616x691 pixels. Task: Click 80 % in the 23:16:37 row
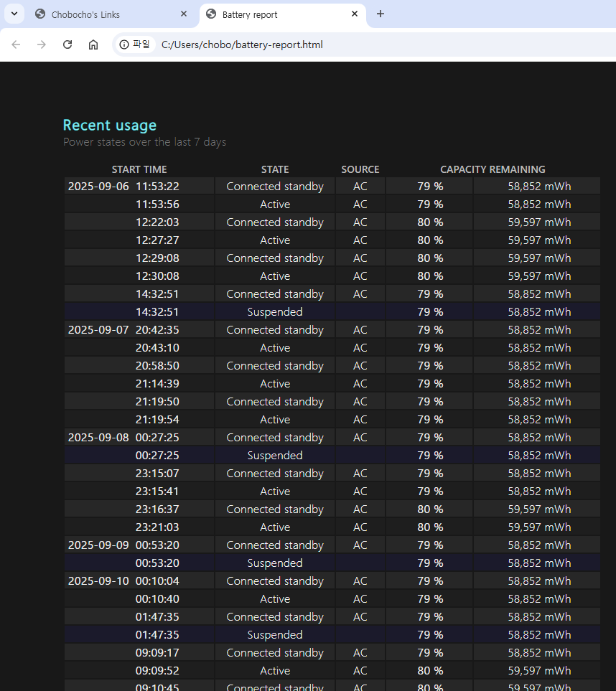tap(430, 509)
